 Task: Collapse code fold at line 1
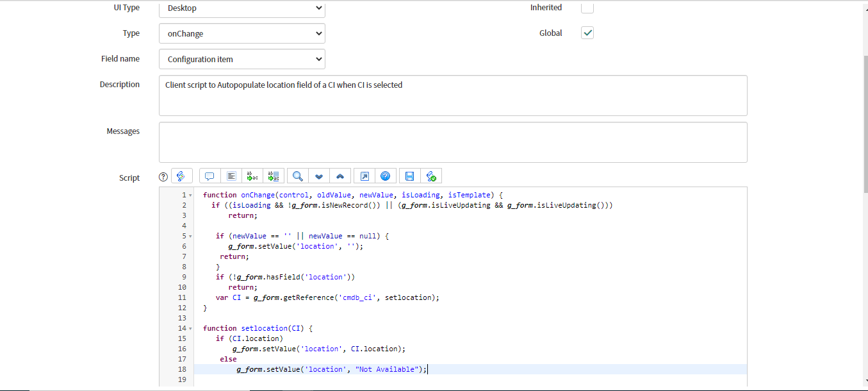[x=190, y=195]
